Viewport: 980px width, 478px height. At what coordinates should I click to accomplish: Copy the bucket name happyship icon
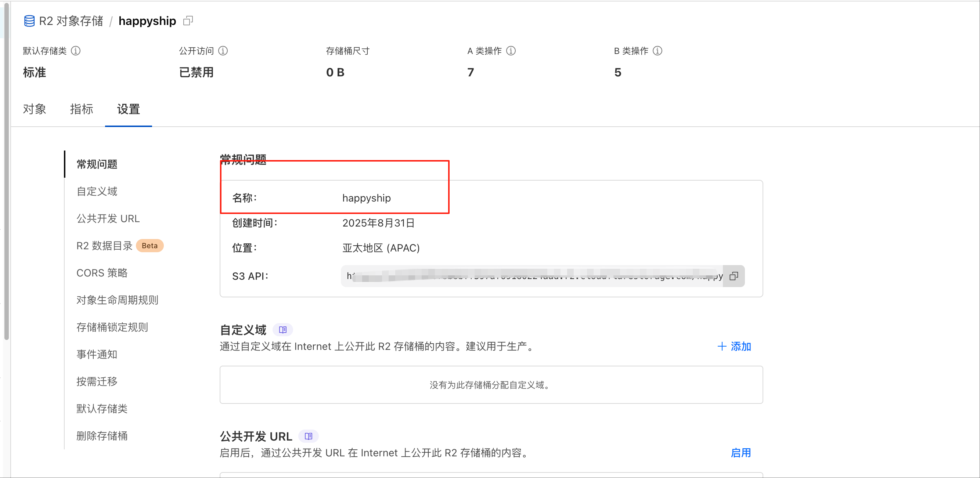pos(188,21)
